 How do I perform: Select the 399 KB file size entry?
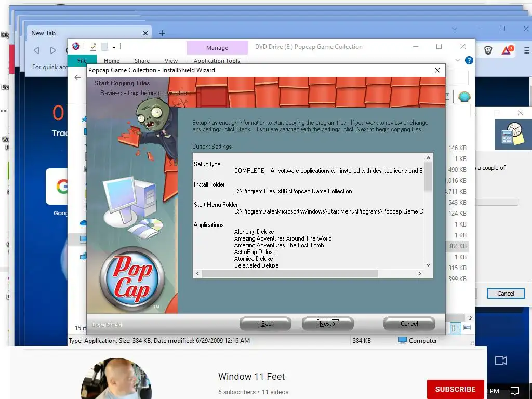[x=457, y=279]
